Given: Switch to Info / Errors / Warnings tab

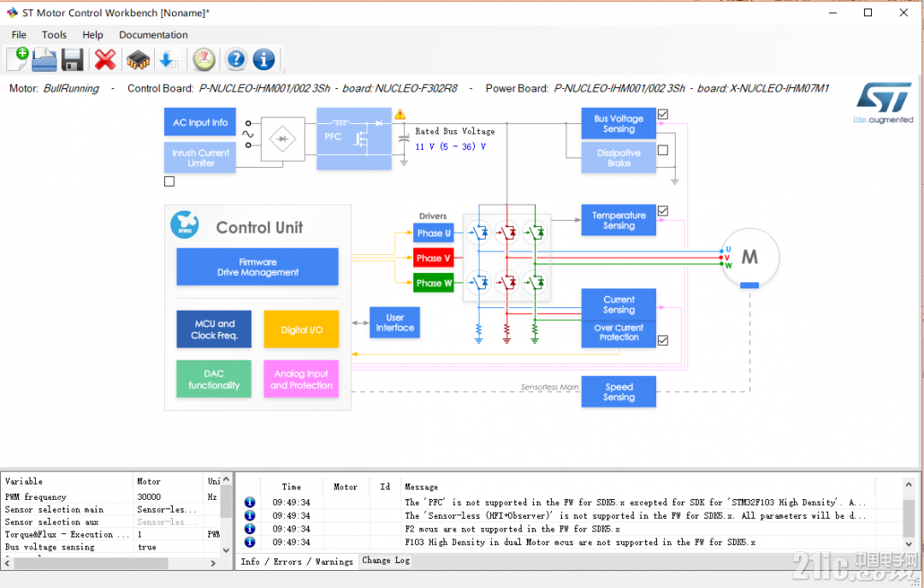Looking at the screenshot, I should [296, 561].
